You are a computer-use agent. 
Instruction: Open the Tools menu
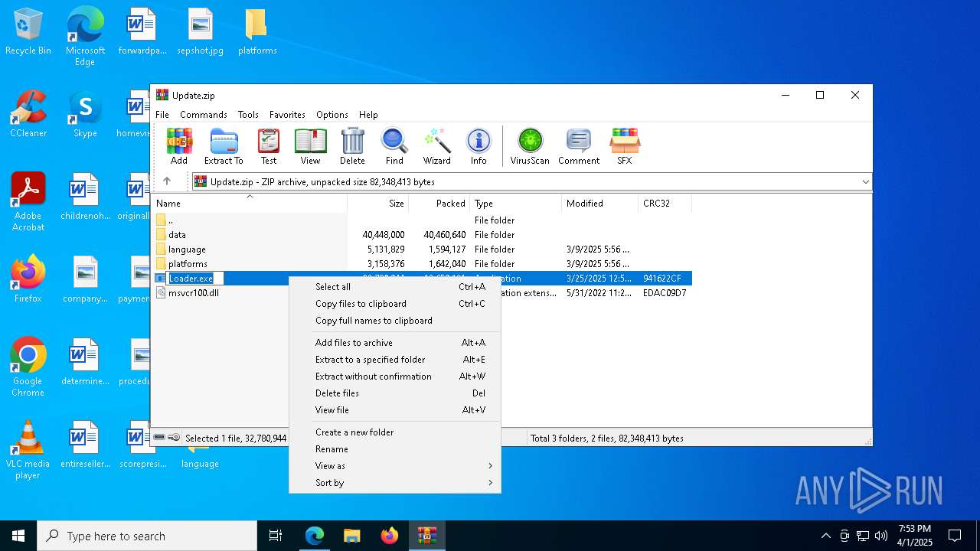click(x=248, y=115)
